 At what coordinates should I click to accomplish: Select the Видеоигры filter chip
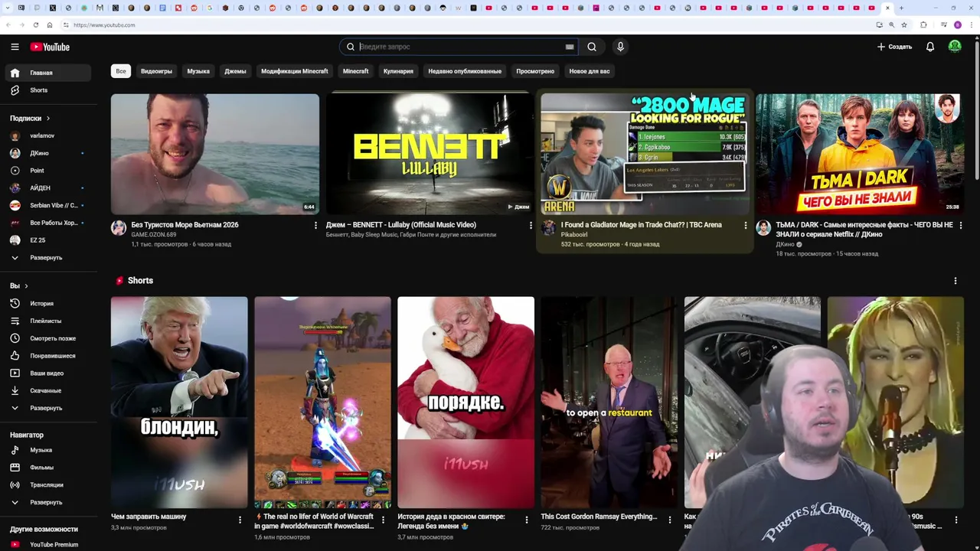coord(156,71)
